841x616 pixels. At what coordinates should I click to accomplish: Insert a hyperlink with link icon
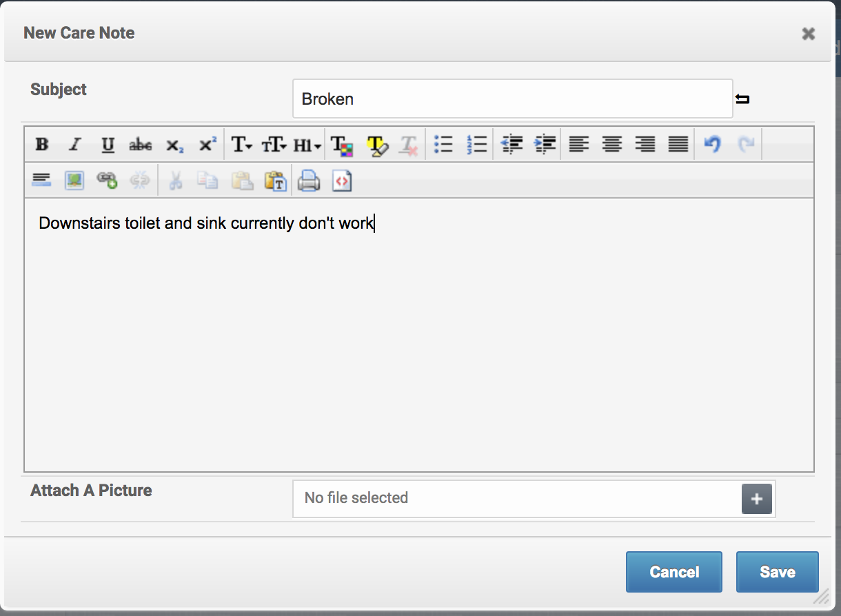pyautogui.click(x=107, y=181)
